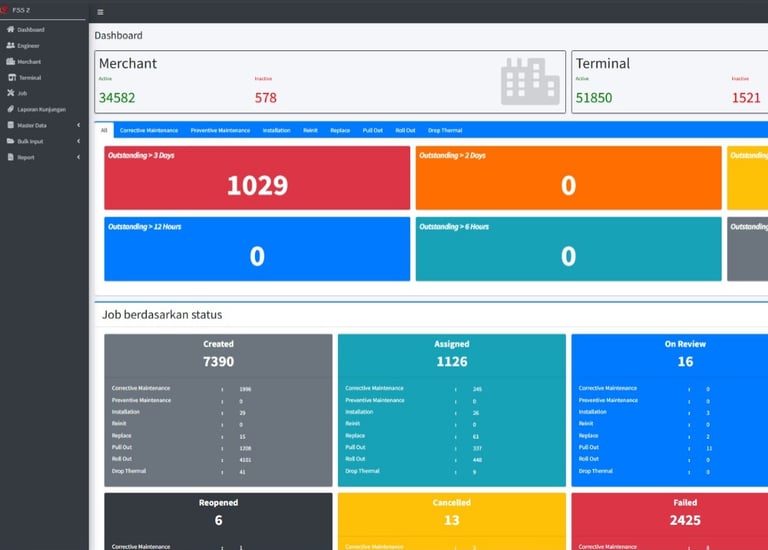Image resolution: width=768 pixels, height=550 pixels.
Task: Click the Merchant card title
Action: tap(128, 63)
